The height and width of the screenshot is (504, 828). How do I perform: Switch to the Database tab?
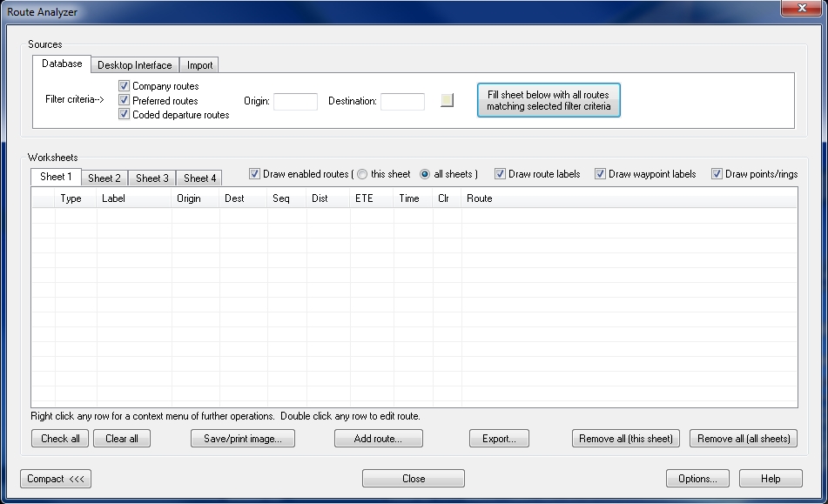(62, 64)
